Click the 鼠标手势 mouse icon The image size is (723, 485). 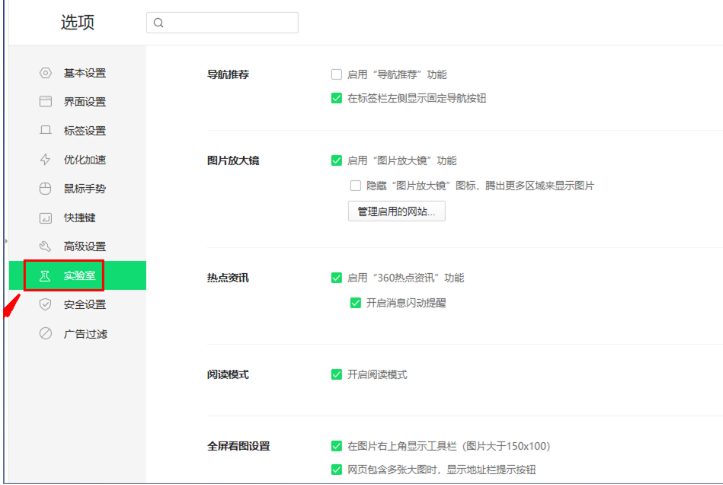(x=45, y=189)
